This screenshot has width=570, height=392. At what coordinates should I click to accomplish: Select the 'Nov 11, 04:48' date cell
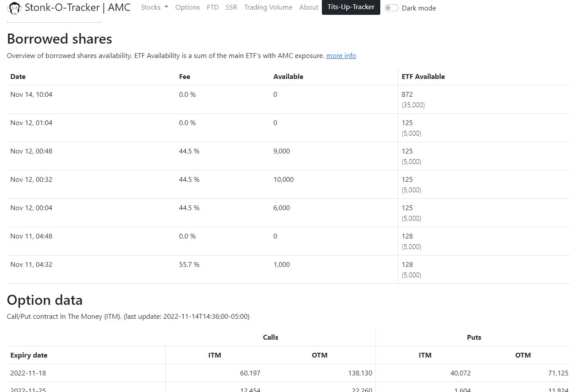pyautogui.click(x=31, y=236)
